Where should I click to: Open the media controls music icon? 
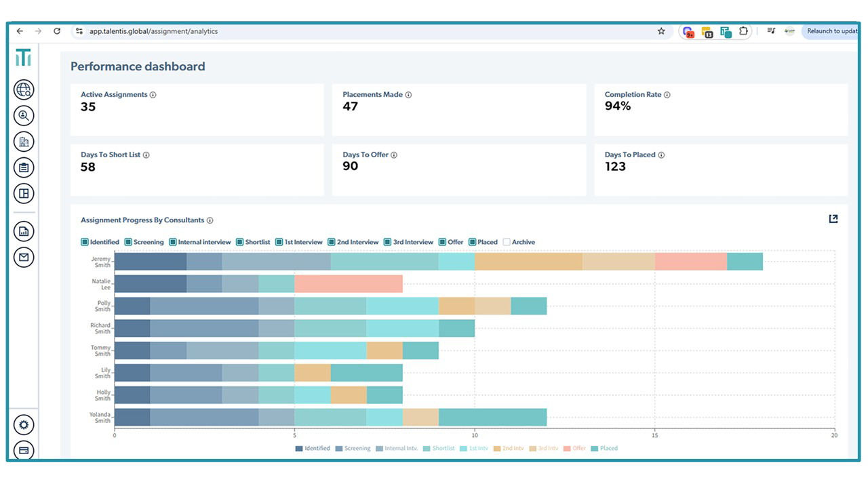click(x=771, y=31)
